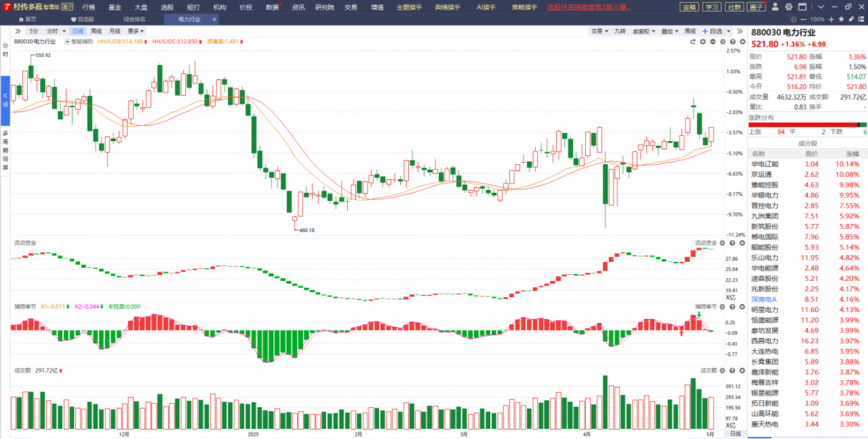Click the home icon tab 首页
Screen dimensions: 868x439
(x=27, y=19)
